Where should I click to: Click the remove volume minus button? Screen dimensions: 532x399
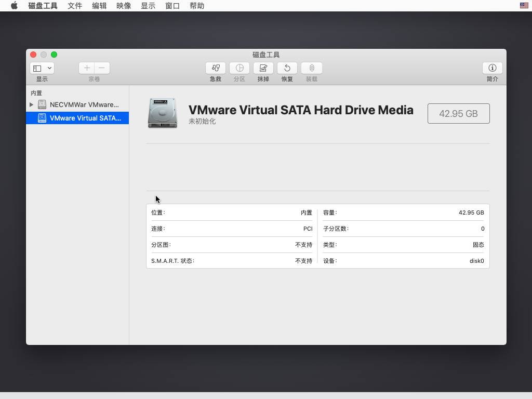[102, 68]
